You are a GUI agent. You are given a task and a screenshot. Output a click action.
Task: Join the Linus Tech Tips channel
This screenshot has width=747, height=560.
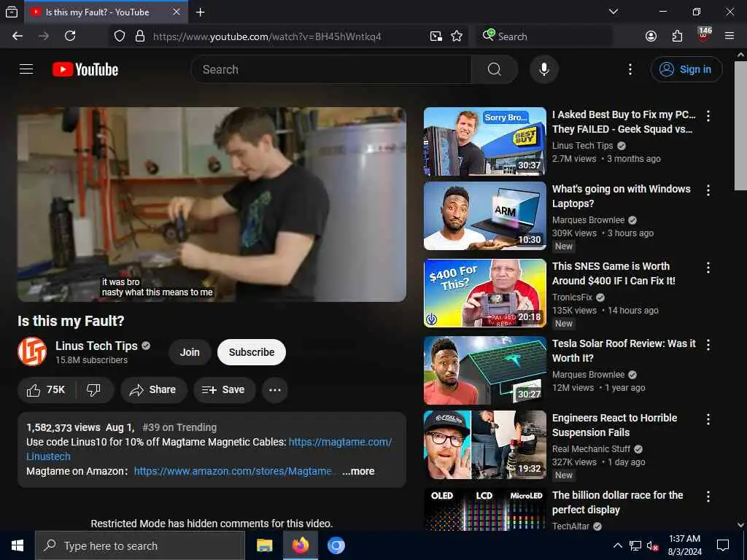pyautogui.click(x=190, y=352)
